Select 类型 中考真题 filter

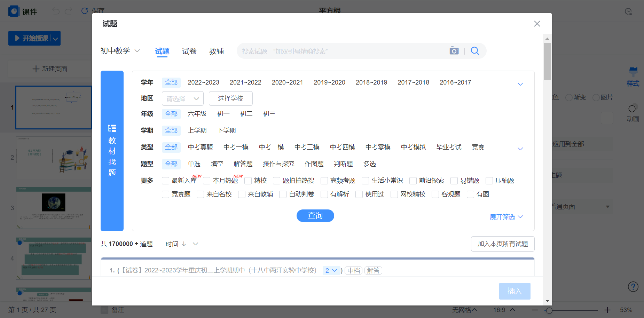[201, 147]
